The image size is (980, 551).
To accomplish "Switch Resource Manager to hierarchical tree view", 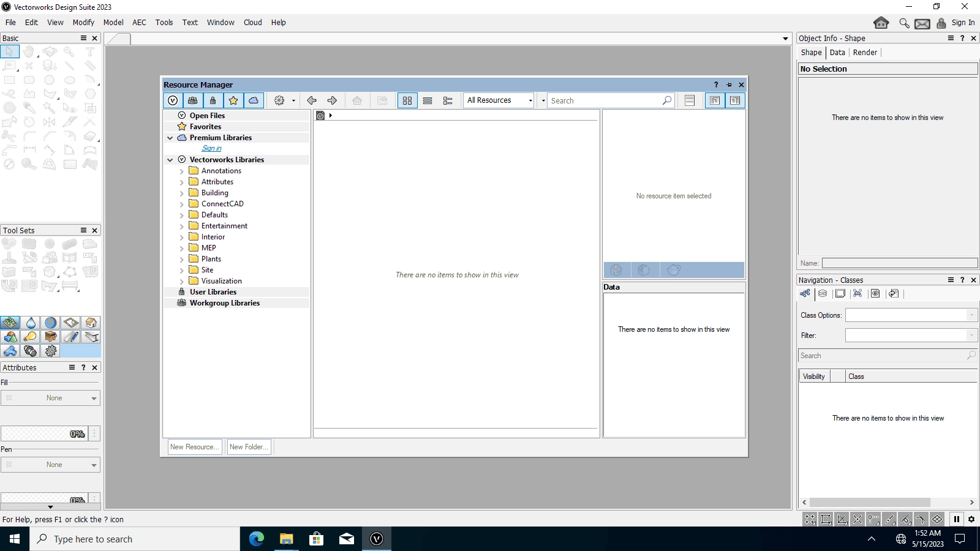I will pos(448,100).
